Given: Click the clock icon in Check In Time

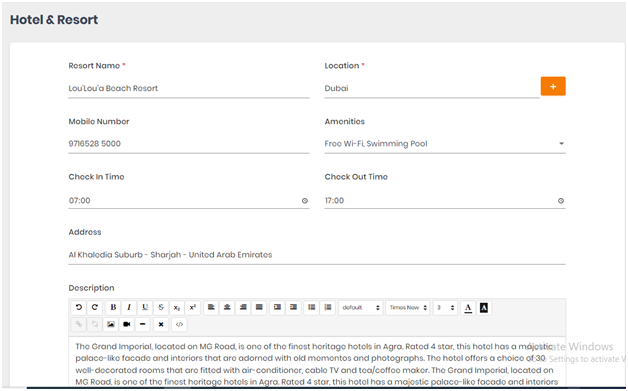Looking at the screenshot, I should coord(305,201).
